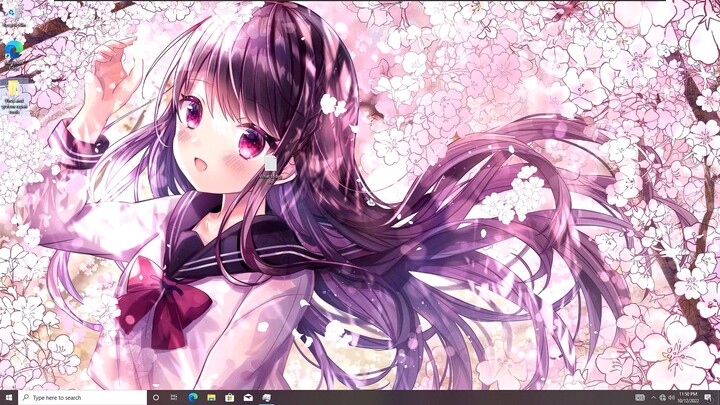
Task: Show hidden system tray icons
Action: tap(653, 398)
